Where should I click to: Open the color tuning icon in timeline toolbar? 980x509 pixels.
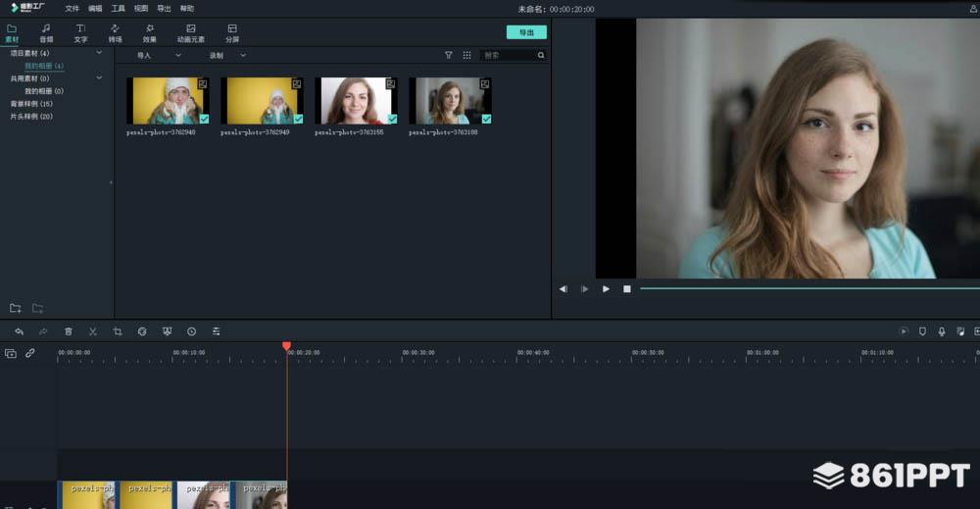(167, 331)
